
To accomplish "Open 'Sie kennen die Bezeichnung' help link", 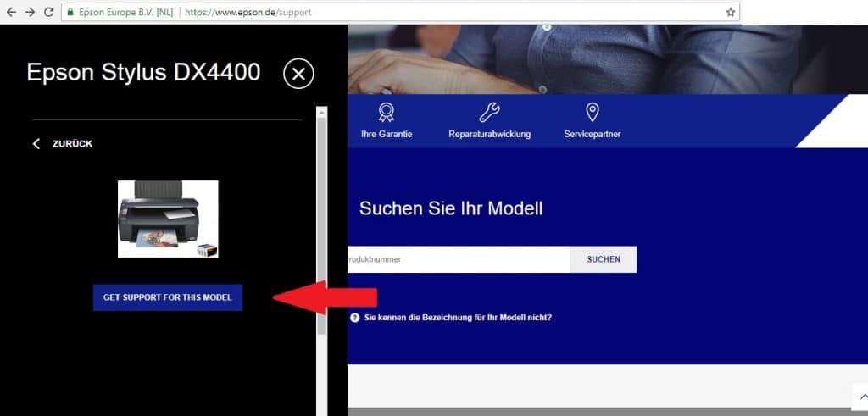I will click(x=451, y=318).
